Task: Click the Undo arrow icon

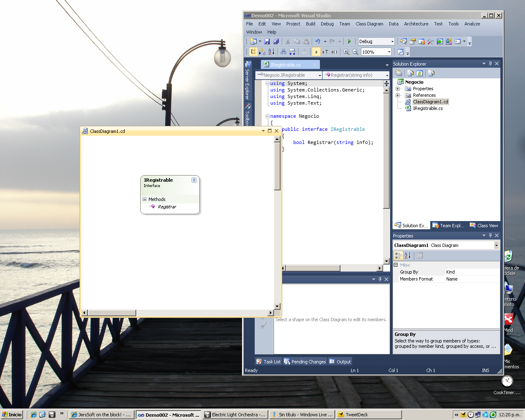Action: pos(317,41)
